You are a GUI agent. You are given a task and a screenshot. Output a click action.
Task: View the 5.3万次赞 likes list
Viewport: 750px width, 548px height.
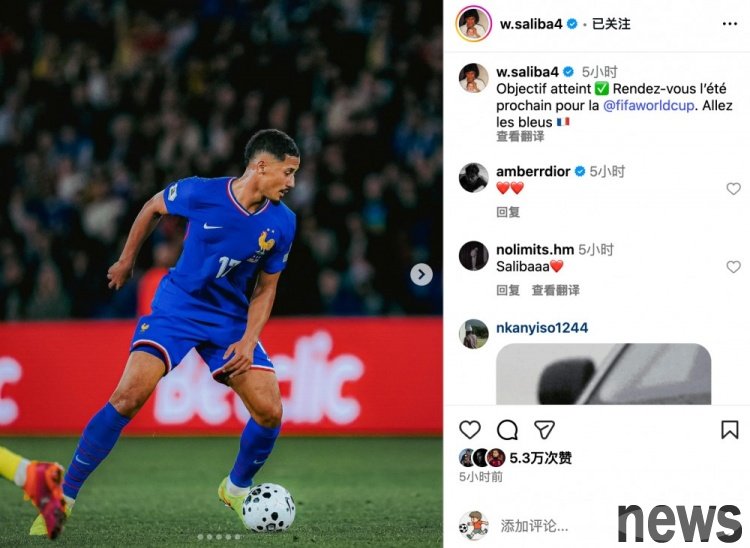tap(540, 458)
